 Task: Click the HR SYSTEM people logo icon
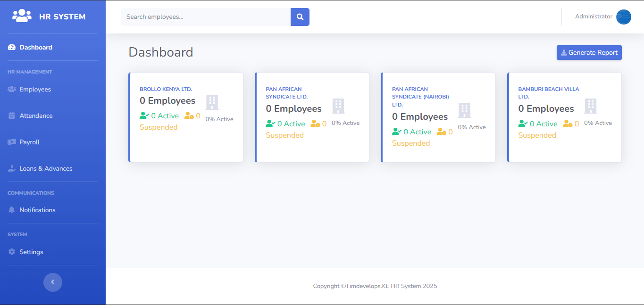click(x=21, y=16)
